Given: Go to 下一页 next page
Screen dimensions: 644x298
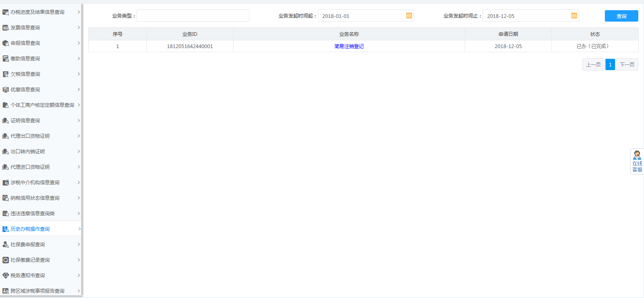Looking at the screenshot, I should click(x=627, y=64).
